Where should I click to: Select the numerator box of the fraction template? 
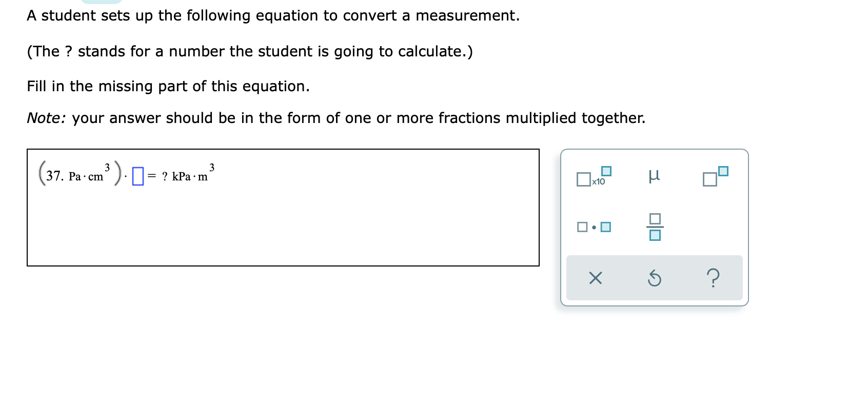pos(655,219)
